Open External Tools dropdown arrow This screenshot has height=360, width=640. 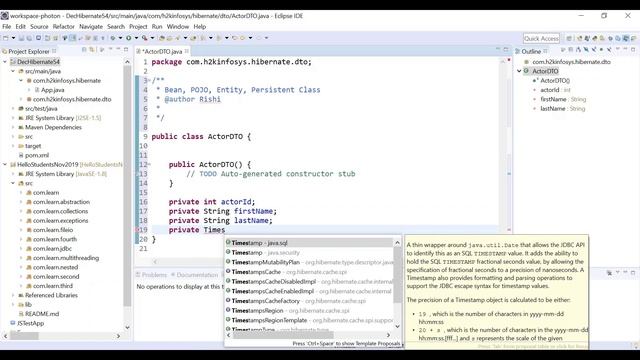pyautogui.click(x=152, y=38)
